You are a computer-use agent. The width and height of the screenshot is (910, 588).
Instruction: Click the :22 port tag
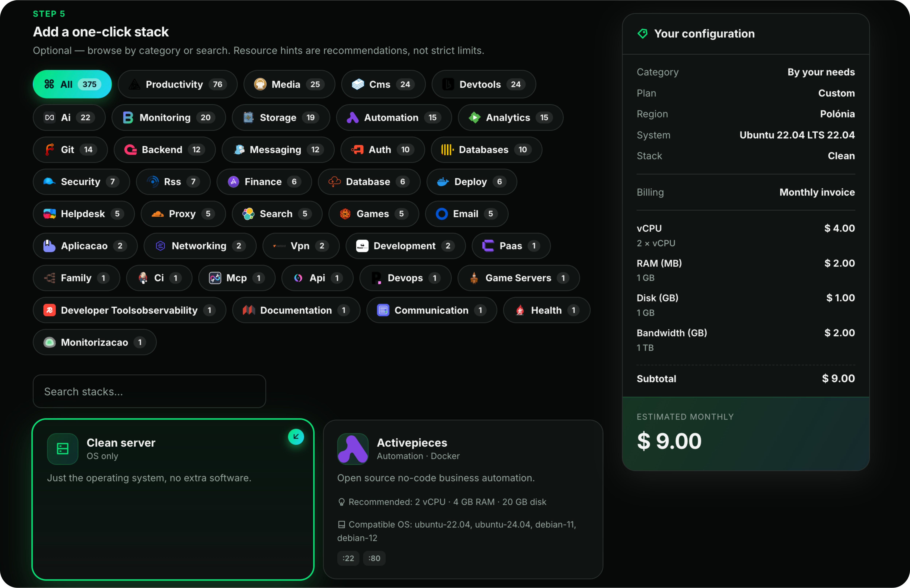point(348,558)
